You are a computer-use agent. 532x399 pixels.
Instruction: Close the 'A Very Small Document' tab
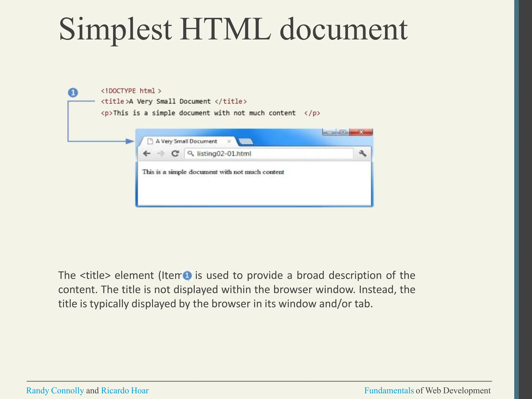(229, 141)
